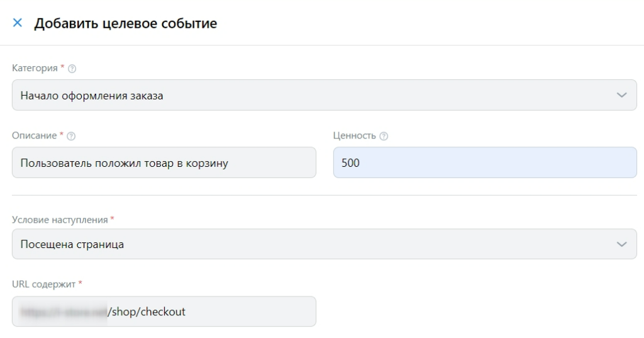The width and height of the screenshot is (644, 338).
Task: Click the URL содержит label
Action: tap(43, 284)
